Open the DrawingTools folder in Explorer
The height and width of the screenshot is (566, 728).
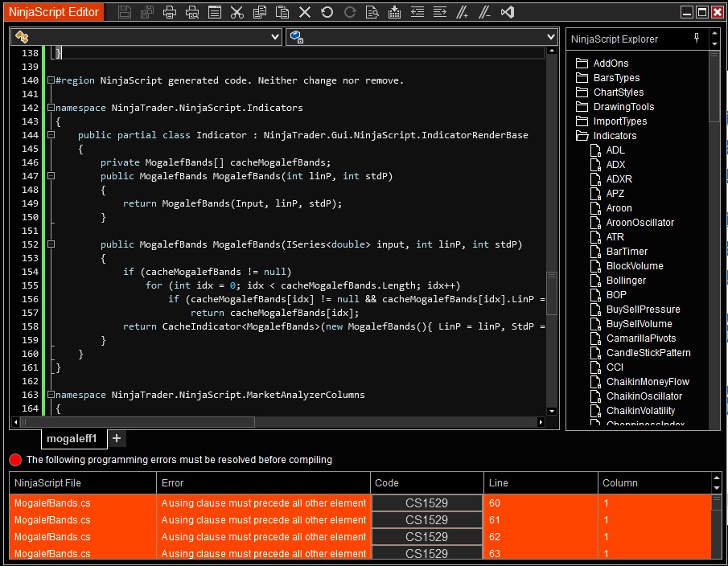point(623,107)
